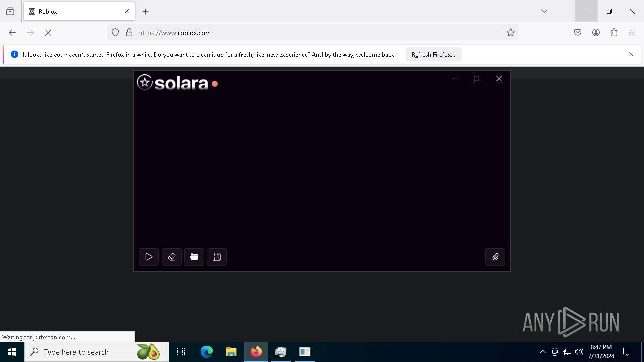This screenshot has width=644, height=362.
Task: Minimize the Solara window
Action: (x=454, y=78)
